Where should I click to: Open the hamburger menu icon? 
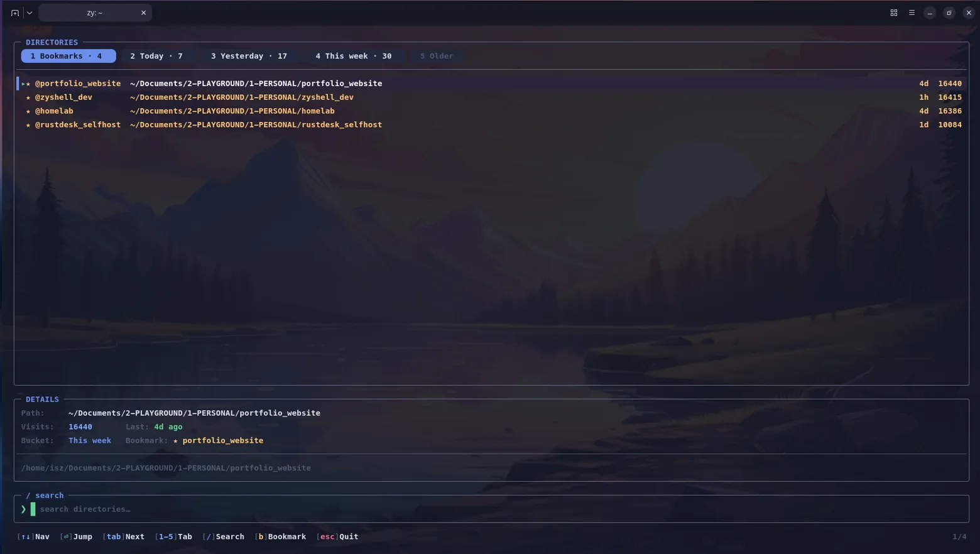point(912,13)
